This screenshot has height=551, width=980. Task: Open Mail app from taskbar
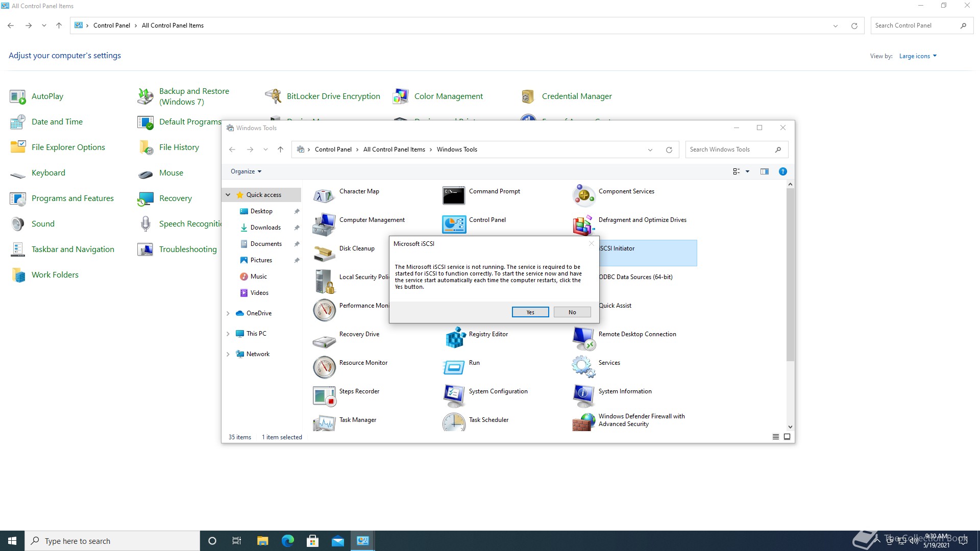[338, 541]
